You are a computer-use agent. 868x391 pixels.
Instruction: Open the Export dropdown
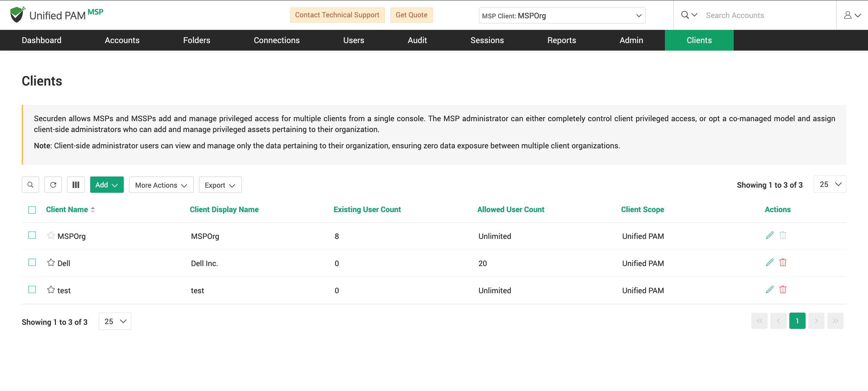click(220, 185)
